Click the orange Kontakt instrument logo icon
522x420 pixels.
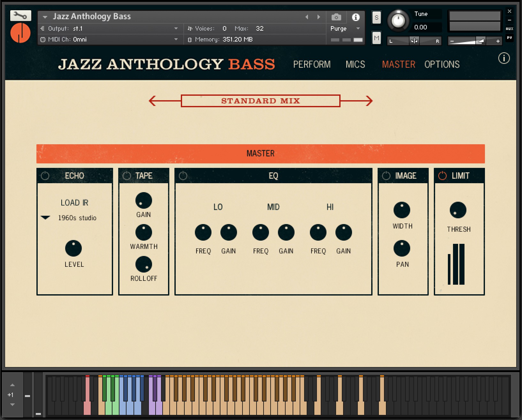(x=20, y=32)
